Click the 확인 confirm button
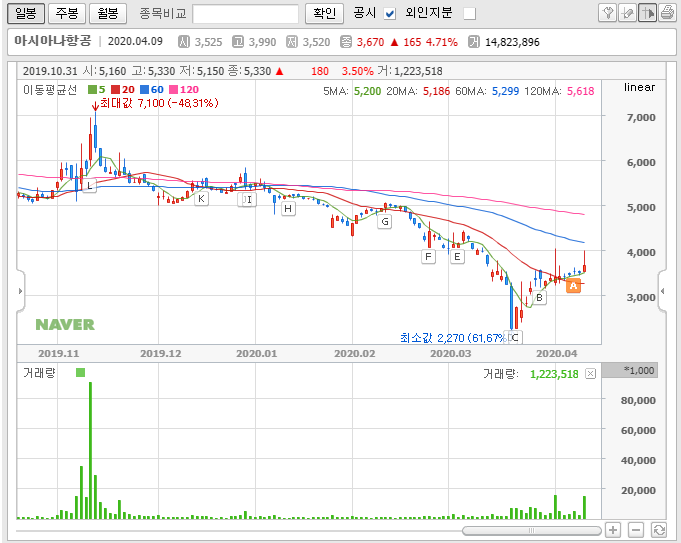The image size is (681, 543). (324, 13)
